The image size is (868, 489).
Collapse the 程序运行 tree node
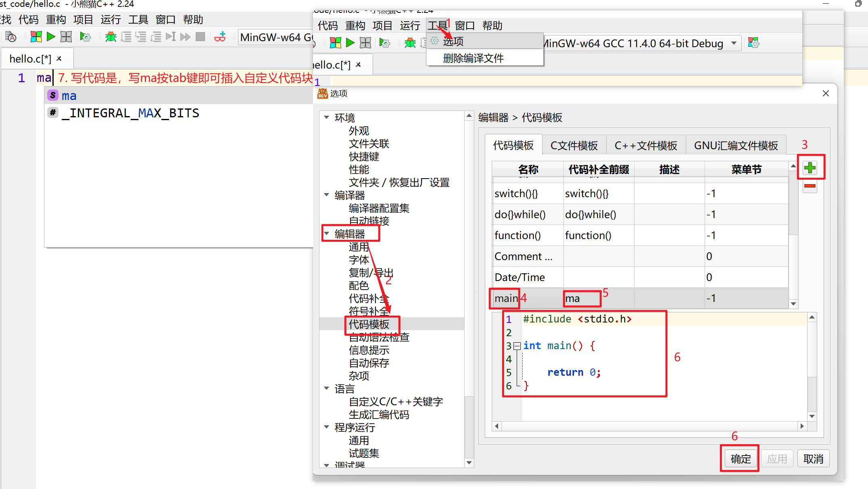(327, 427)
